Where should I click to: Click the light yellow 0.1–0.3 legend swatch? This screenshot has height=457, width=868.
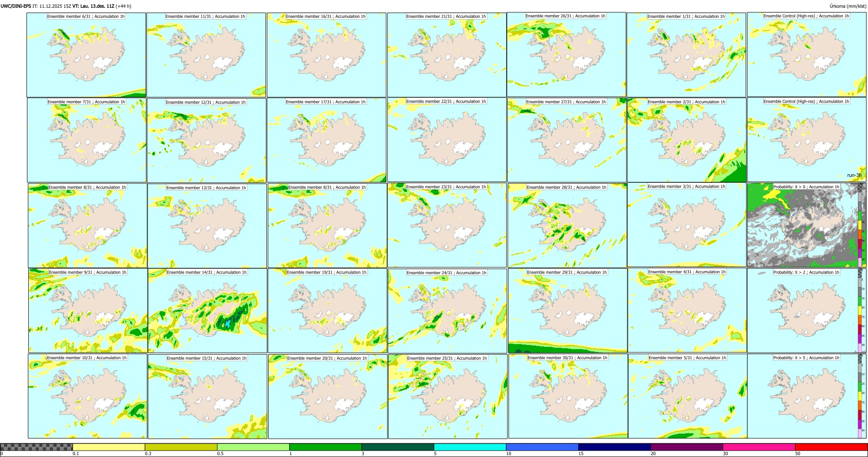click(109, 447)
